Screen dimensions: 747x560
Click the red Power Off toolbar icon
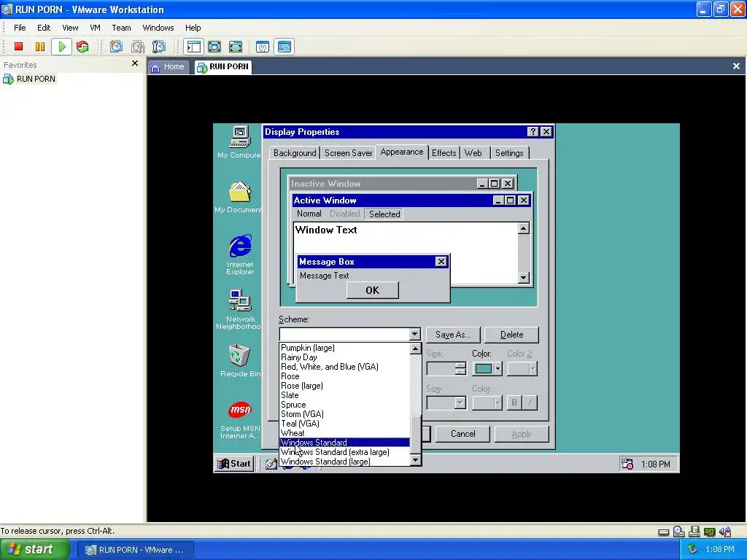point(18,47)
